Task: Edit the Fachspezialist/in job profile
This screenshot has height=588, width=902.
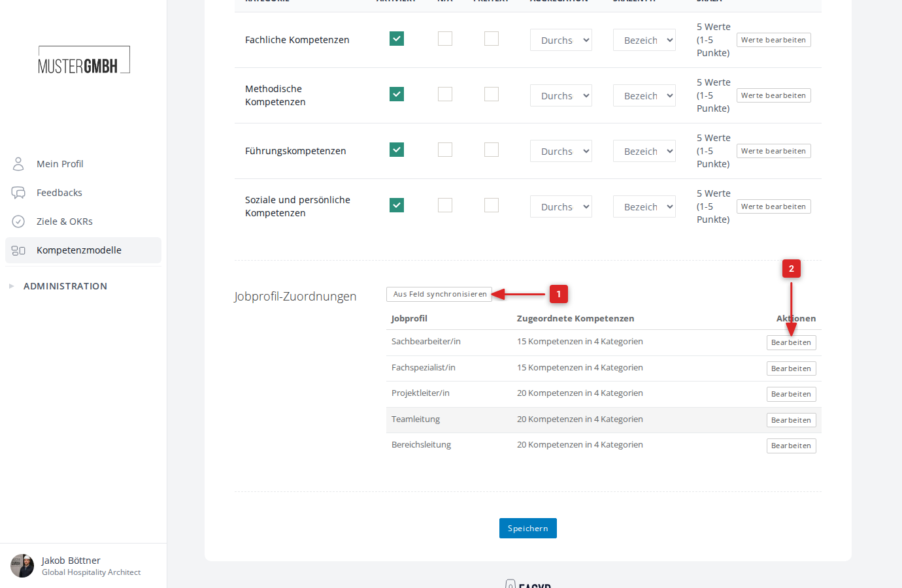Action: [791, 368]
